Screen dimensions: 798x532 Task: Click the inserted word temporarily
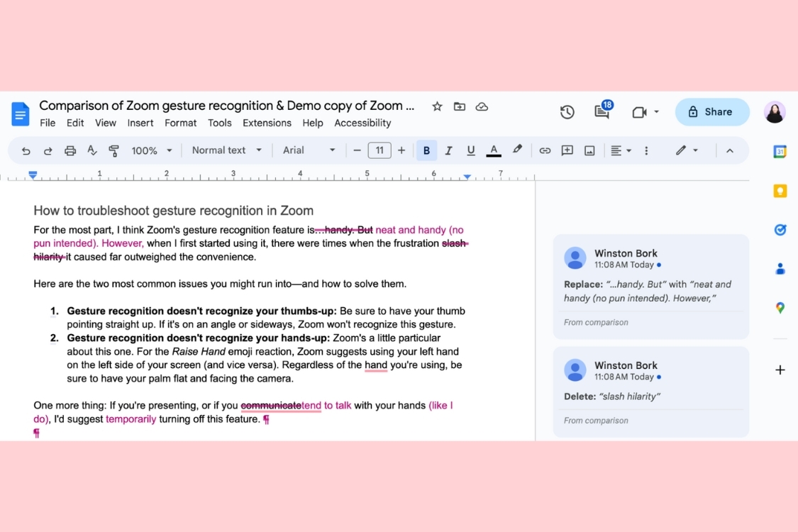click(131, 419)
